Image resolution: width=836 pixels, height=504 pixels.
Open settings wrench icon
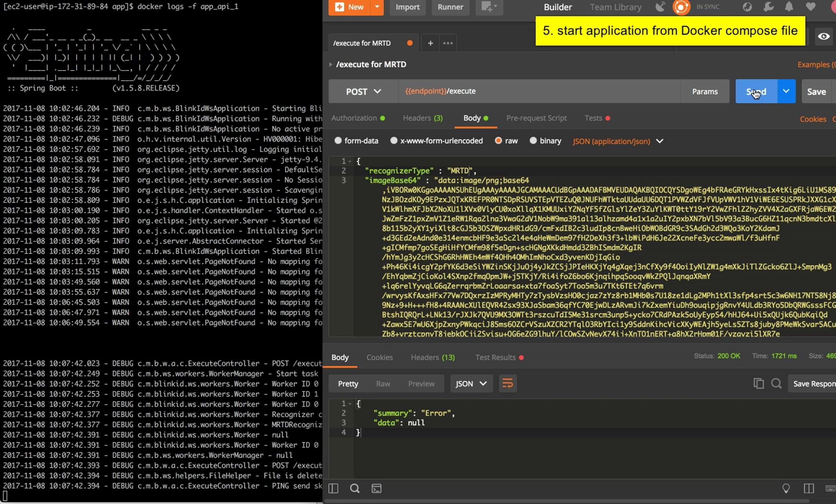(x=768, y=7)
